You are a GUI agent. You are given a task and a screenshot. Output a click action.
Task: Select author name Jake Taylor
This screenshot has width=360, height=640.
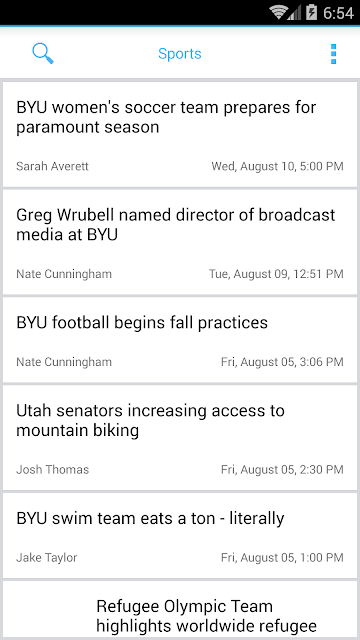coord(47,558)
